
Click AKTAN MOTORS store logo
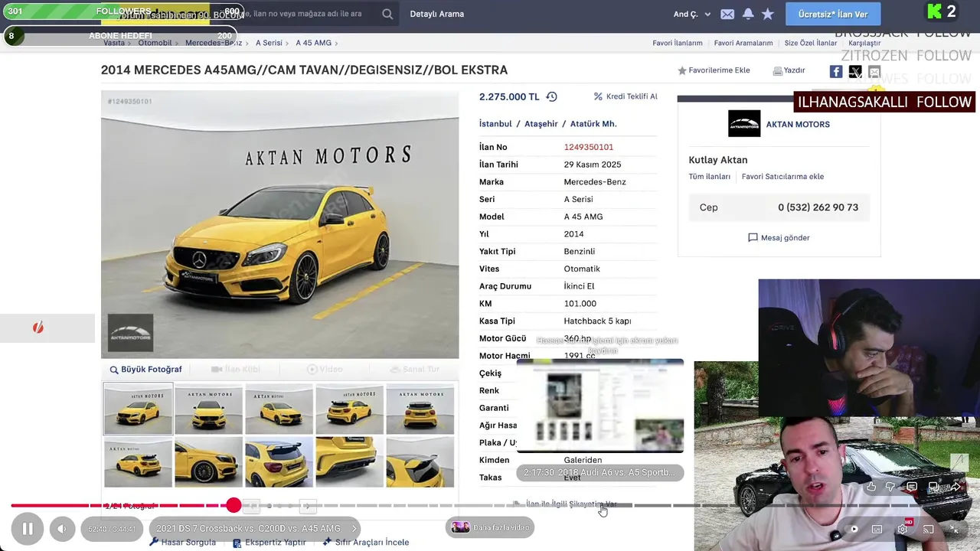pyautogui.click(x=744, y=124)
